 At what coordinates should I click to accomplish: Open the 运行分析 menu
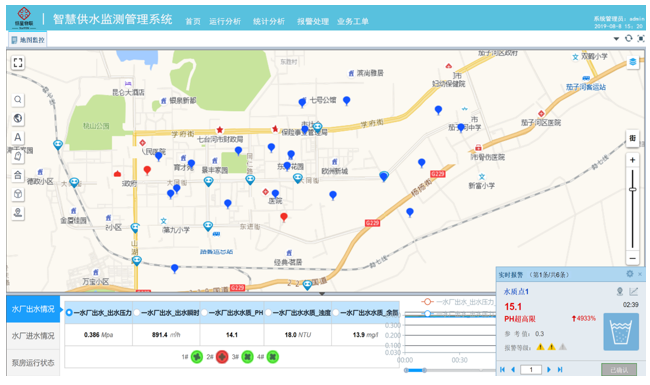coord(225,22)
